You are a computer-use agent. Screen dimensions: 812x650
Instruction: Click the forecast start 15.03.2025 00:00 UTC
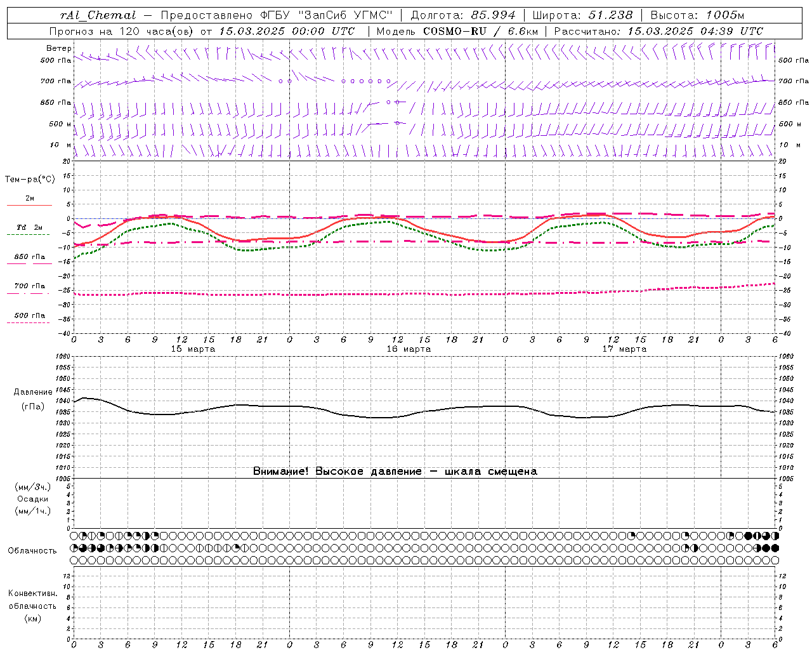point(287,31)
